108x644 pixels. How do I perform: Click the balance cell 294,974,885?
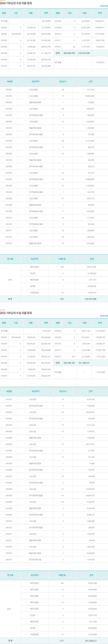tap(46, 34)
